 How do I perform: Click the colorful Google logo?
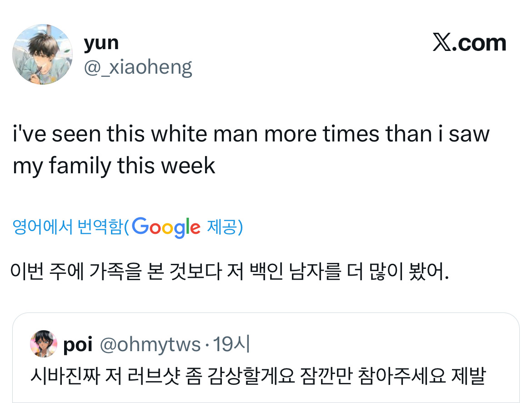(167, 227)
